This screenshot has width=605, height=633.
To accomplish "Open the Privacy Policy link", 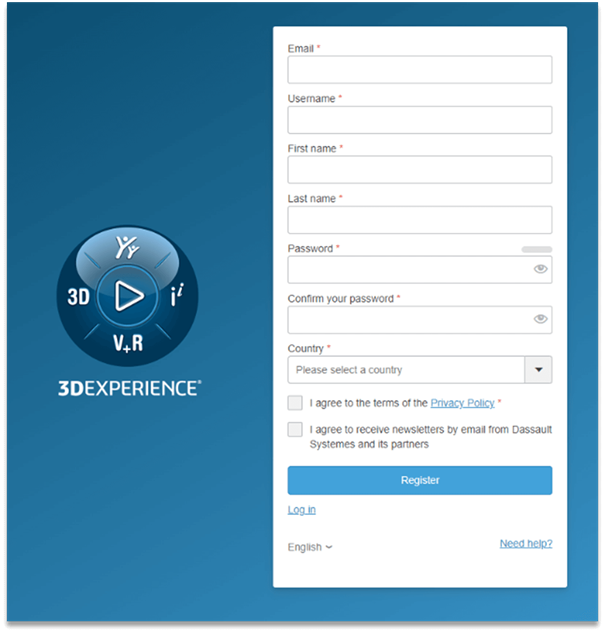I will pos(462,403).
